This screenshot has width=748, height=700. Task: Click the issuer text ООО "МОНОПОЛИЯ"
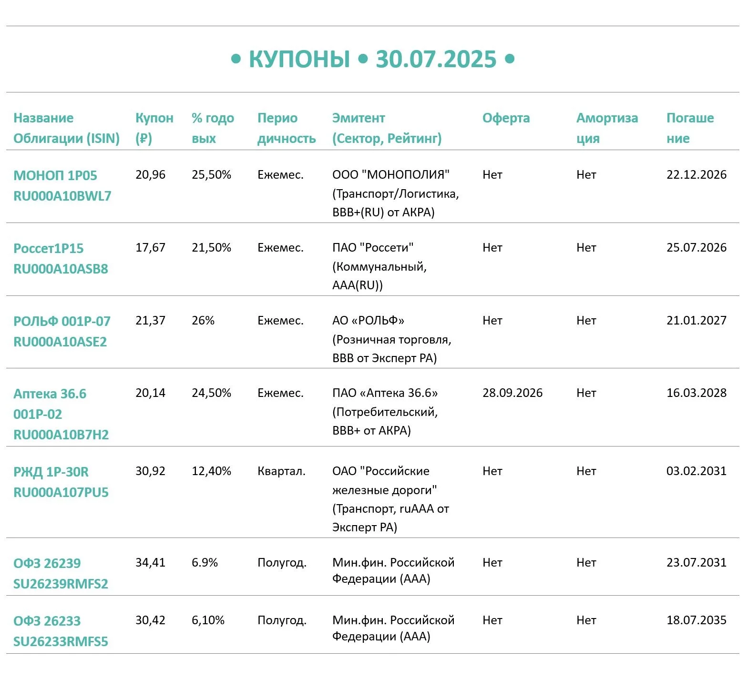(391, 175)
